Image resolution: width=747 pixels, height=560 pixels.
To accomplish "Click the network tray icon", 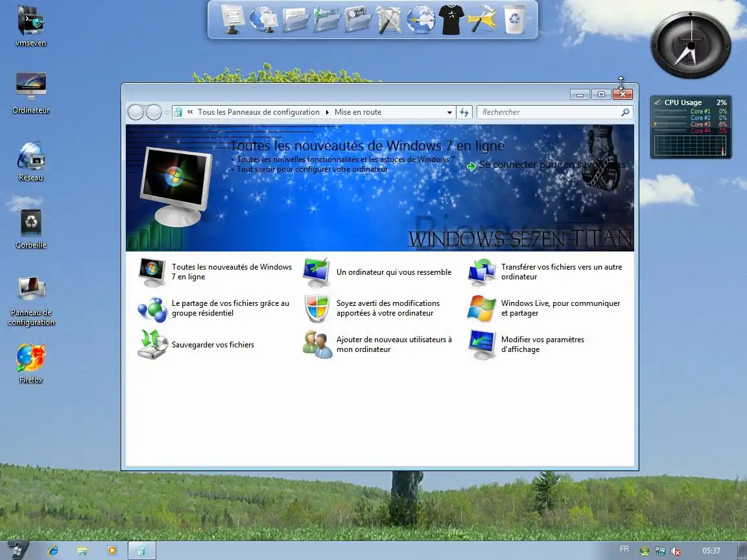I will [x=660, y=551].
